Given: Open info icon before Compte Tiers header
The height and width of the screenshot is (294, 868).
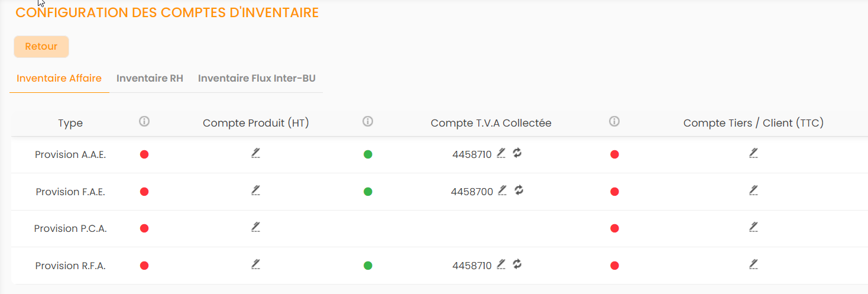Looking at the screenshot, I should (614, 121).
